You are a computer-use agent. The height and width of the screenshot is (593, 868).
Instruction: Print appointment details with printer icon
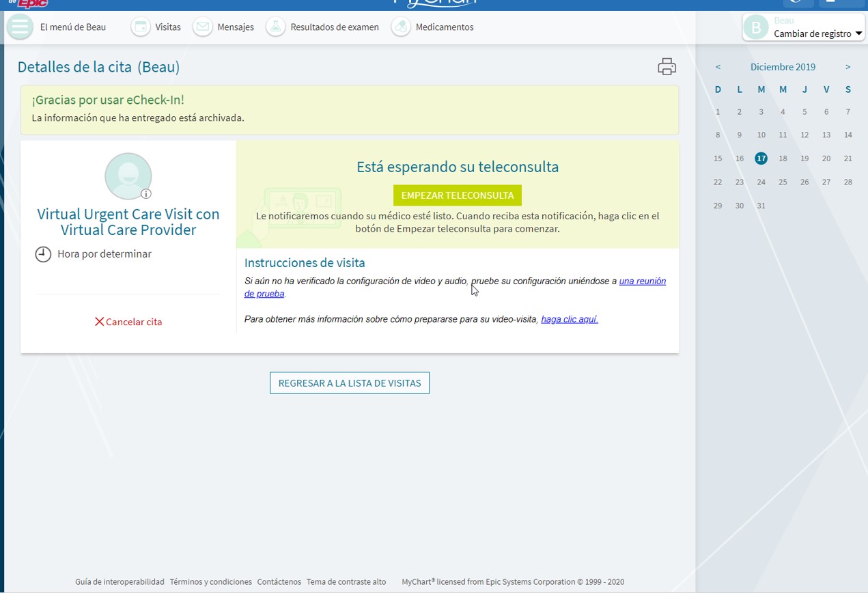tap(667, 67)
